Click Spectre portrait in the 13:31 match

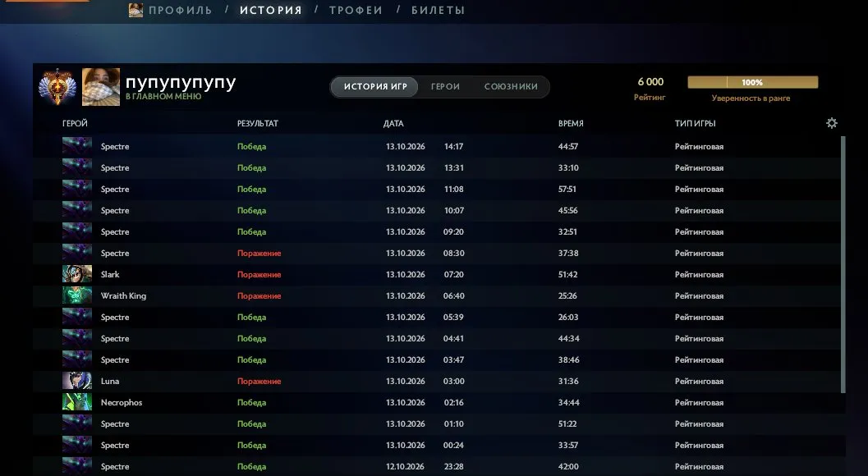77,167
